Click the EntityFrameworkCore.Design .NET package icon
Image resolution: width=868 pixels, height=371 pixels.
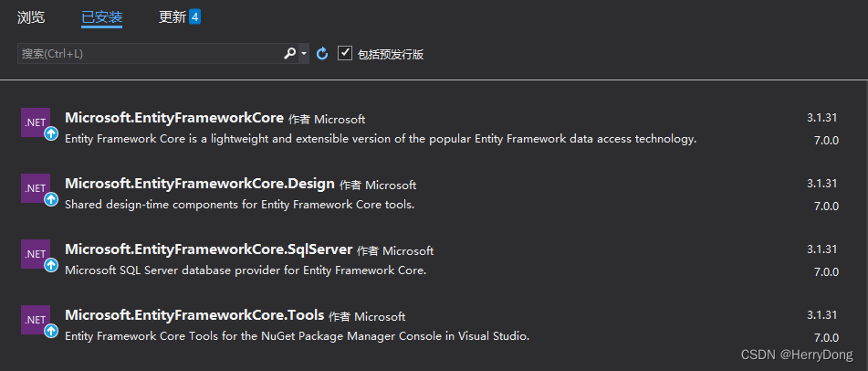click(36, 188)
